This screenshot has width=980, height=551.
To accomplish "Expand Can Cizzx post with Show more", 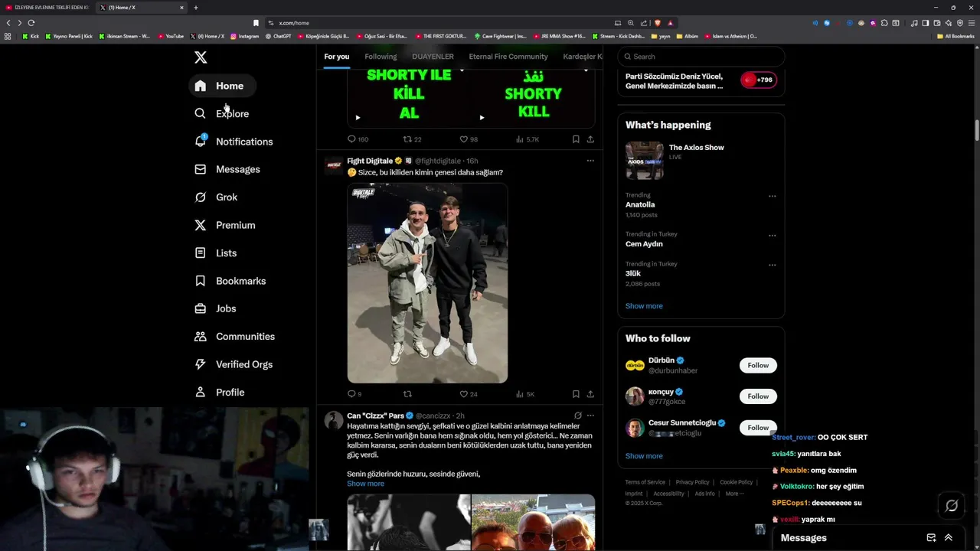I will coord(365,484).
